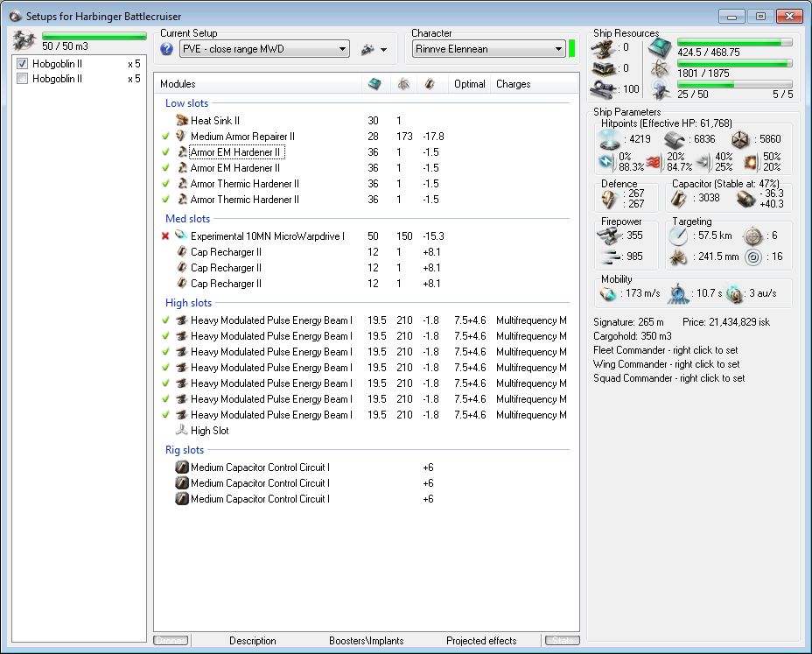Image resolution: width=812 pixels, height=654 pixels.
Task: Sort by powergrid column header icon
Action: [x=403, y=83]
